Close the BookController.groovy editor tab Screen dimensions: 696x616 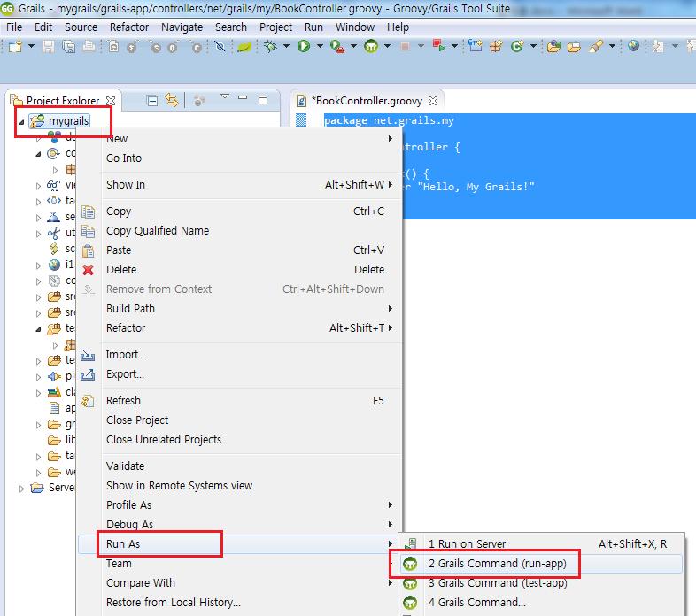(x=433, y=101)
